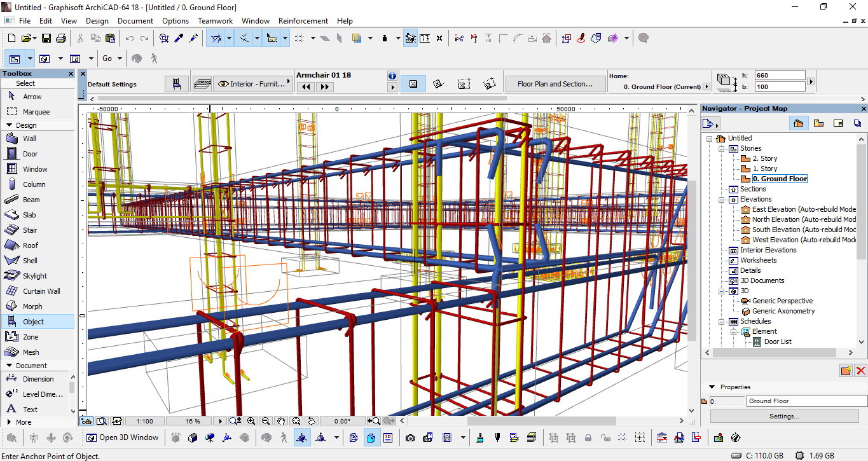Expand the More section in Toolbox
Image resolution: width=868 pixels, height=461 pixels.
click(9, 422)
